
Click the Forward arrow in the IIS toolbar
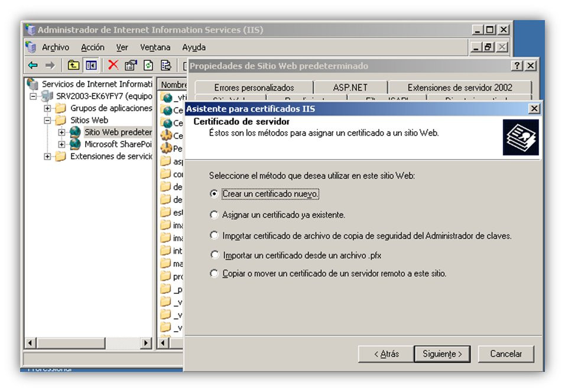coord(50,65)
